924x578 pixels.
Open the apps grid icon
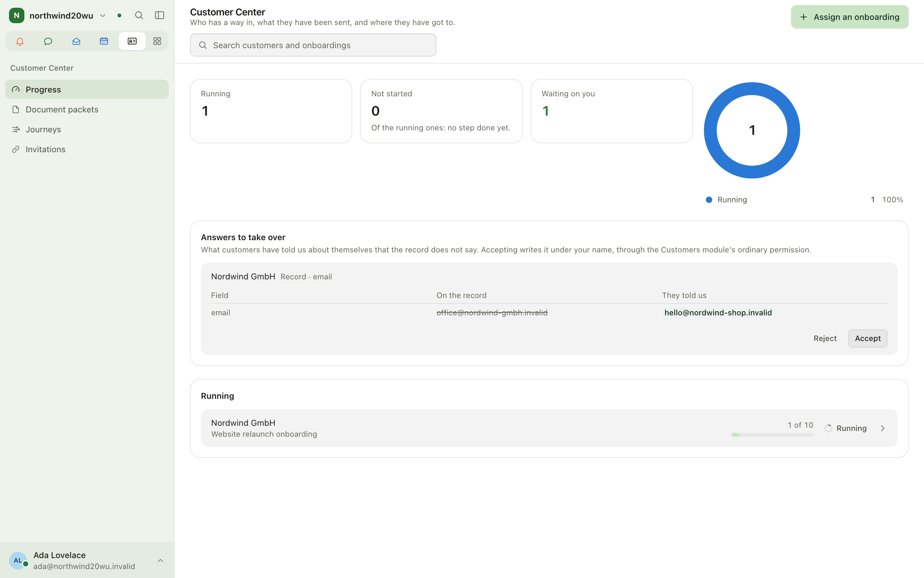(x=157, y=41)
